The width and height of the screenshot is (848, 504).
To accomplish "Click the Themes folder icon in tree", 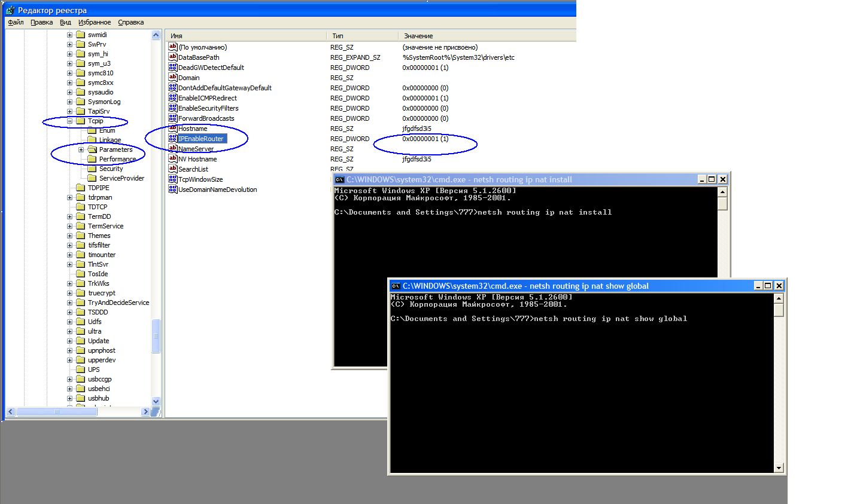I will [x=81, y=236].
